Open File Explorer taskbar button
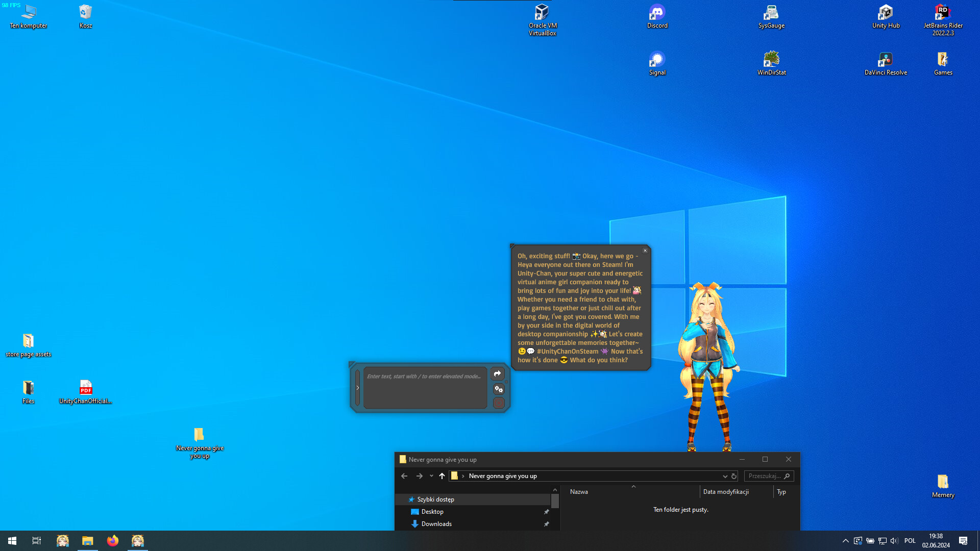This screenshot has width=980, height=551. coord(88,541)
